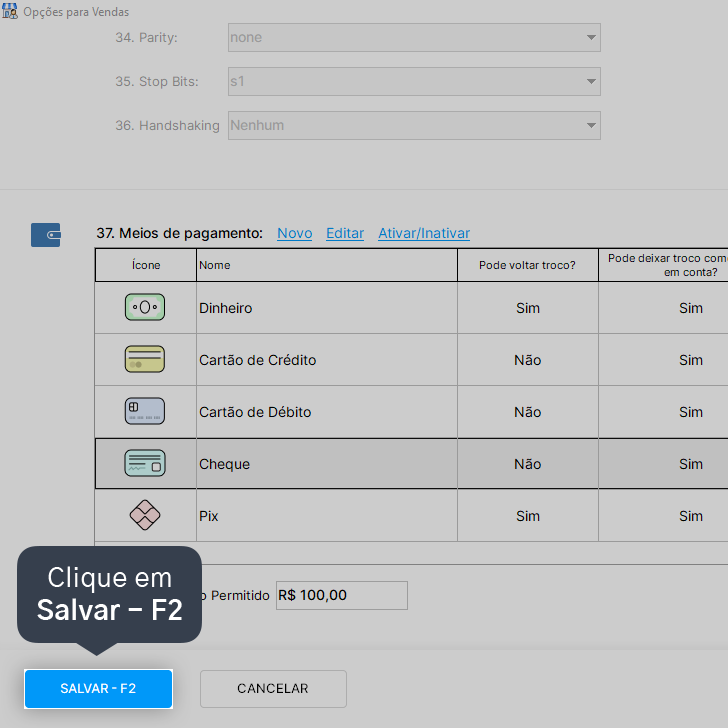Open the Stop Bits dropdown
Image resolution: width=728 pixels, height=728 pixels.
[414, 81]
